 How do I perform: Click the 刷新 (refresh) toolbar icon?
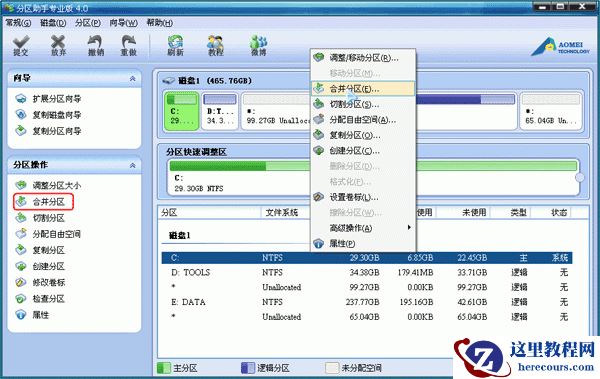[175, 46]
